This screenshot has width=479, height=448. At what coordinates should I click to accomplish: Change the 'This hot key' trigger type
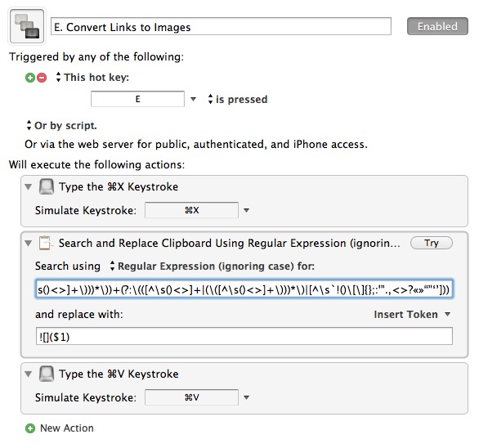(x=92, y=78)
